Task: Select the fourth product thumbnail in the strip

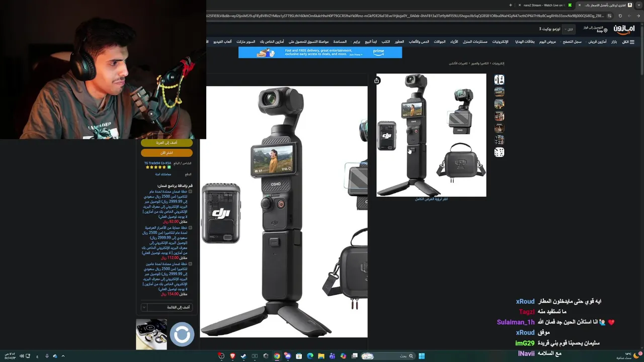Action: [x=499, y=116]
